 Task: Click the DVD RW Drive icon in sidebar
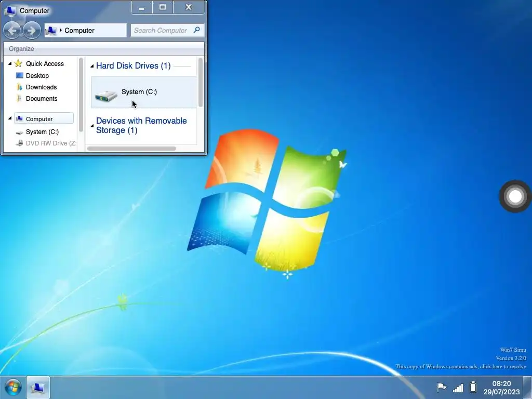(19, 143)
